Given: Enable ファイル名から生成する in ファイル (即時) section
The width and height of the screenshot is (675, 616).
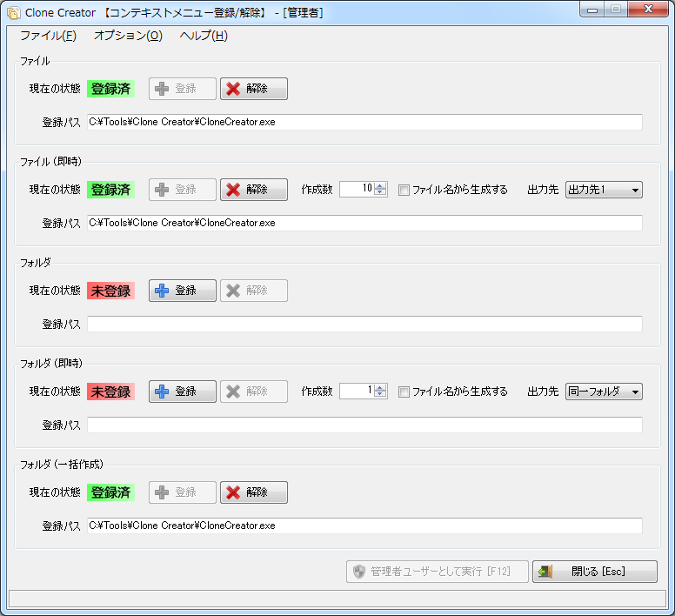Looking at the screenshot, I should coord(404,190).
